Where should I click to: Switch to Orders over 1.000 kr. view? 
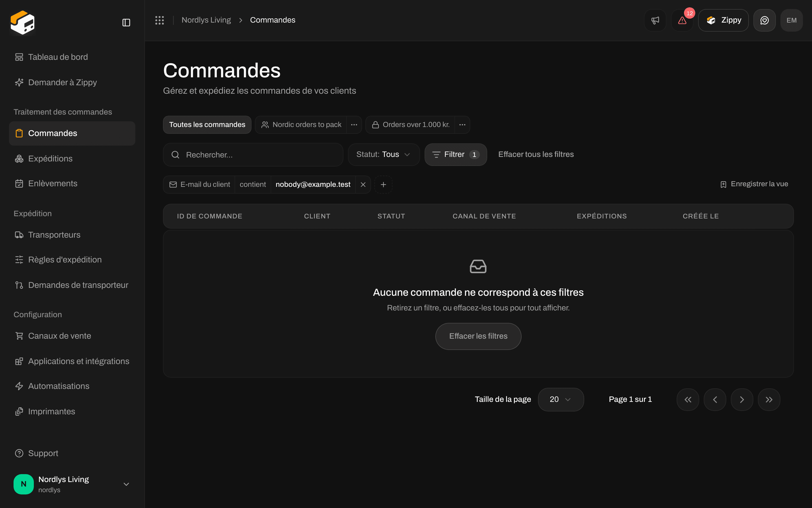coord(410,125)
